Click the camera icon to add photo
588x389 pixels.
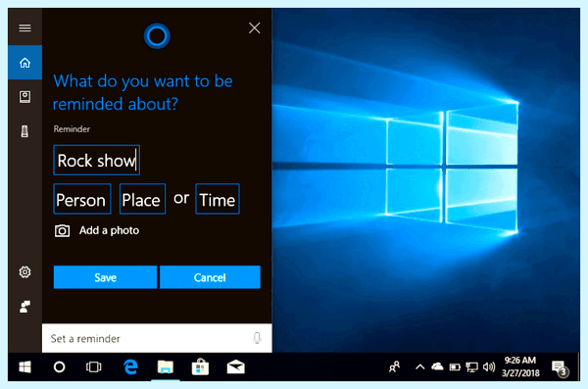coord(63,230)
